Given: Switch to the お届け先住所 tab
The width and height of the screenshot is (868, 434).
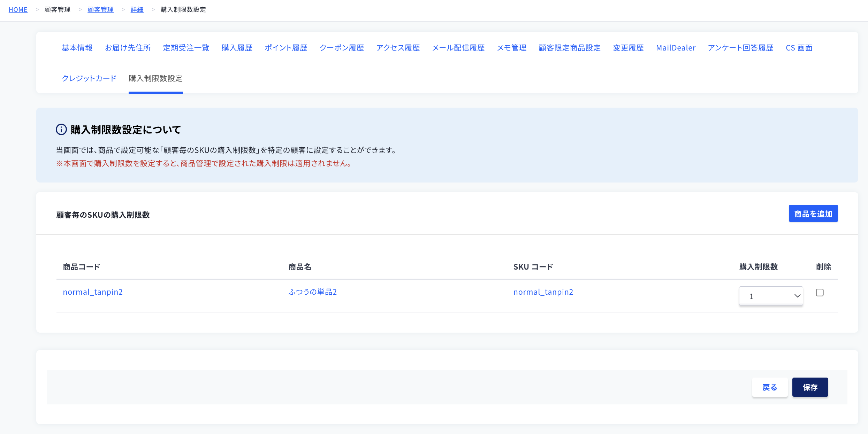Looking at the screenshot, I should 128,48.
